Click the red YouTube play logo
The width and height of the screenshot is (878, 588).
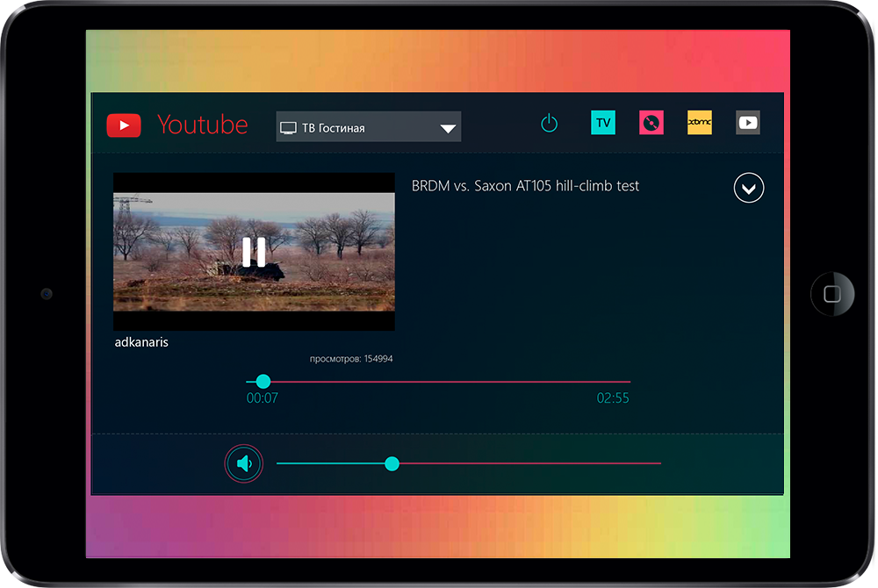124,125
